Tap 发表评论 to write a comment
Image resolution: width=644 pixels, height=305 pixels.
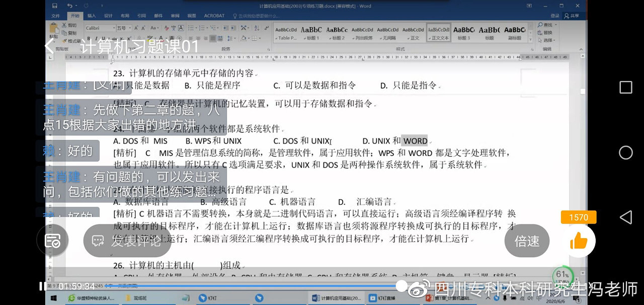pyautogui.click(x=127, y=241)
